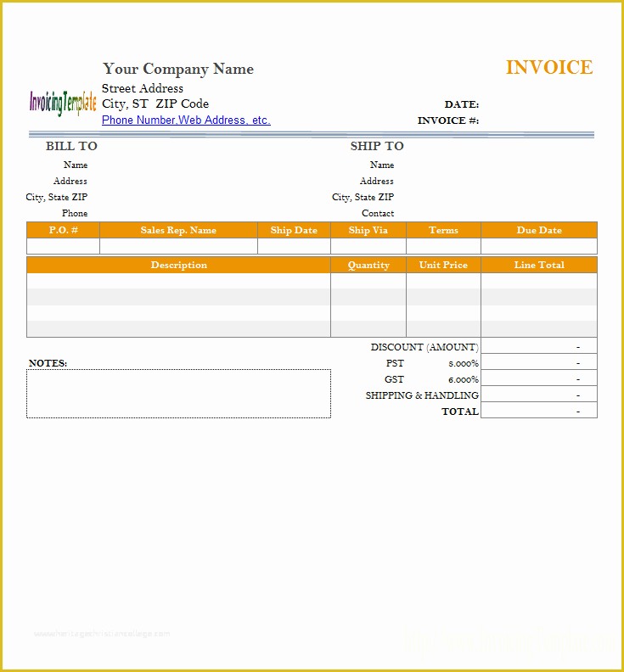
Task: Open the Phone Number, Web Address link
Action: click(186, 120)
